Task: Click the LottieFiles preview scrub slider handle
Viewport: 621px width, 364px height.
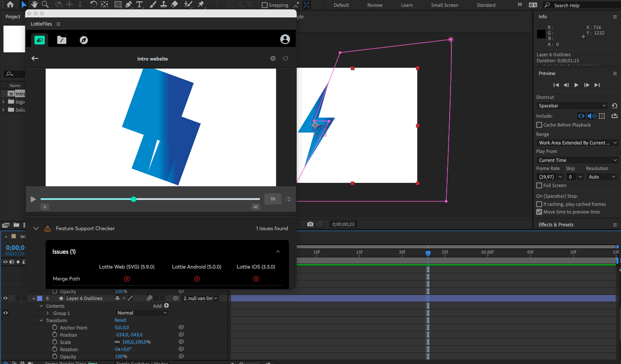Action: pos(134,199)
